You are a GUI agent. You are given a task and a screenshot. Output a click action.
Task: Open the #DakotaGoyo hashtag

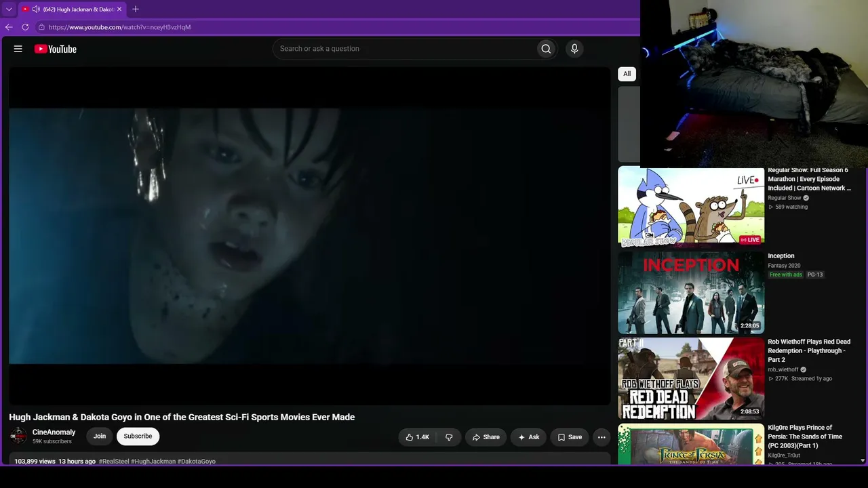tap(197, 462)
